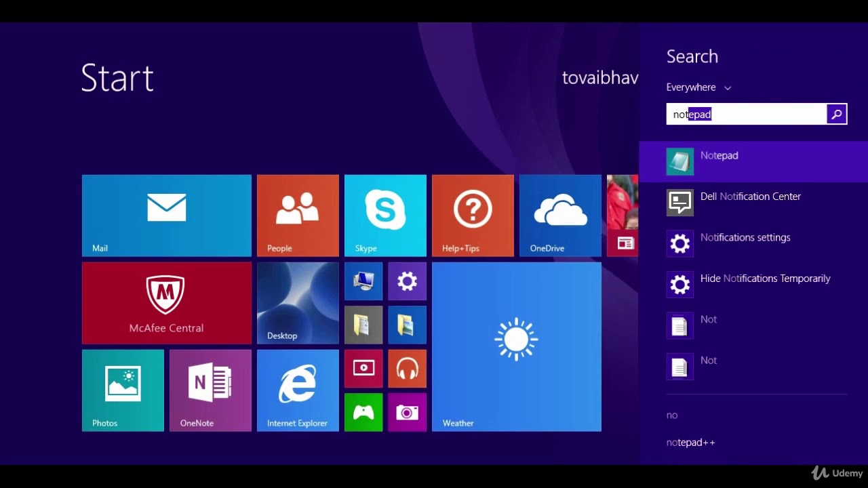This screenshot has height=488, width=868.
Task: Open the Photos tile
Action: (x=123, y=390)
